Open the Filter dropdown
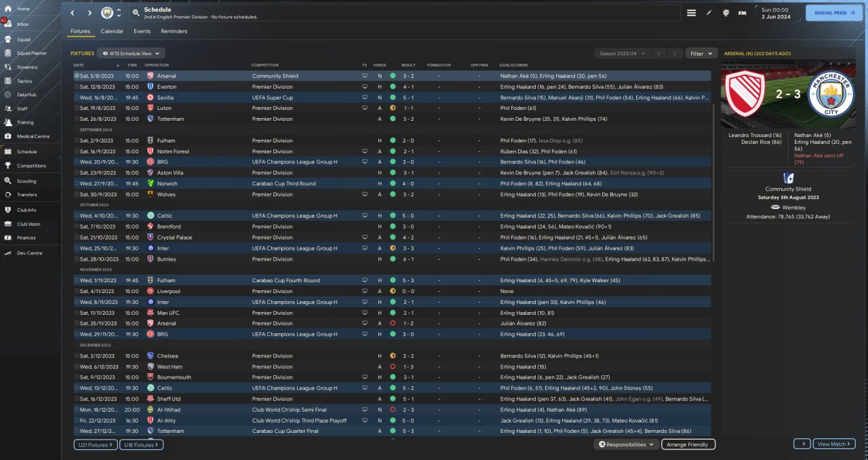The height and width of the screenshot is (460, 868). point(701,53)
